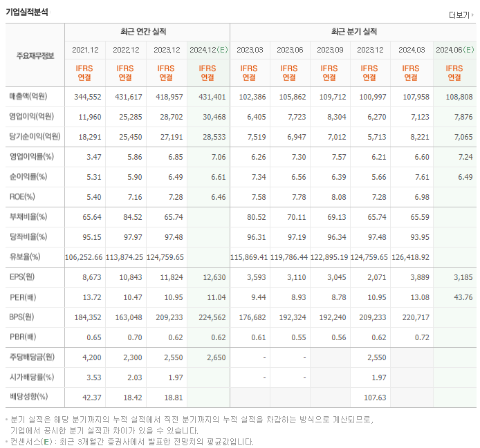Click the ROE value 8.08
Image resolution: width=480 pixels, height=448 pixels.
(x=339, y=197)
